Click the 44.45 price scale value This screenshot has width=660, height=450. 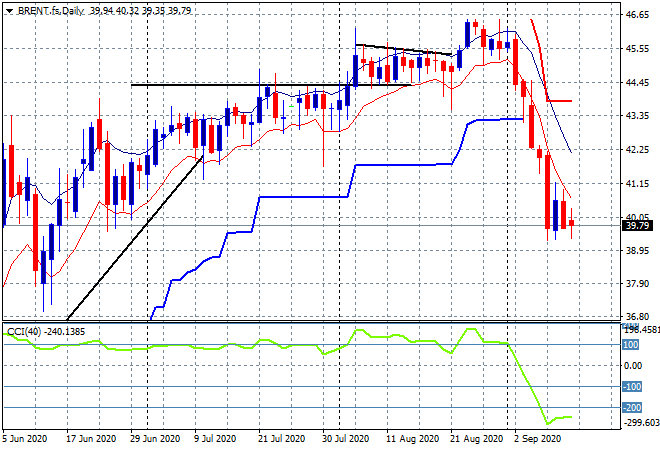637,83
